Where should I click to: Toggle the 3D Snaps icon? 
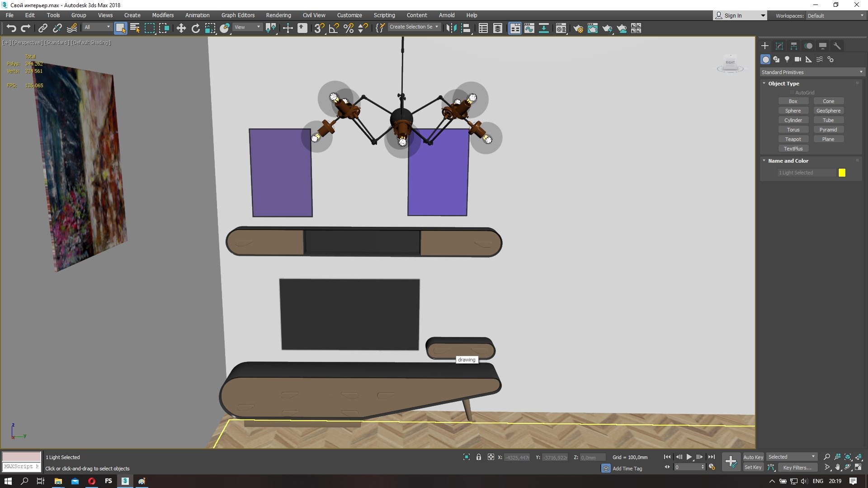coord(319,28)
